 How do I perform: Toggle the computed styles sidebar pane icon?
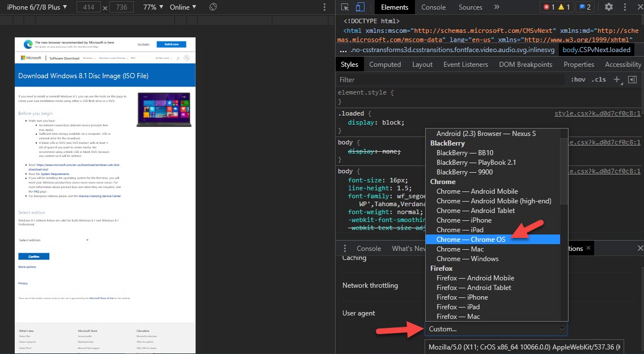633,80
